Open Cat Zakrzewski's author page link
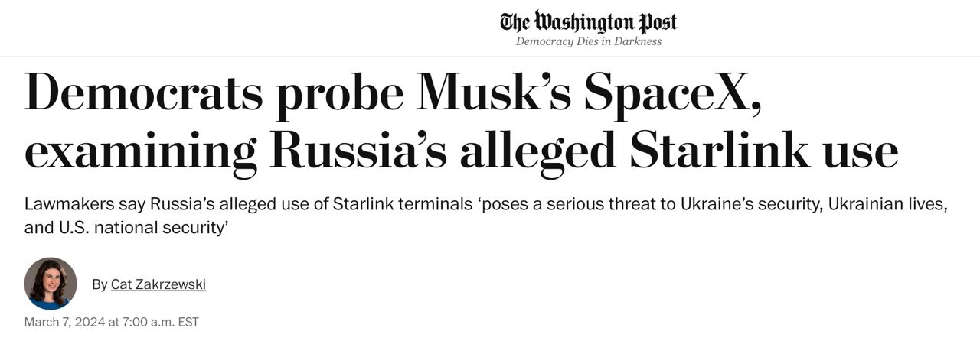 coord(158,284)
